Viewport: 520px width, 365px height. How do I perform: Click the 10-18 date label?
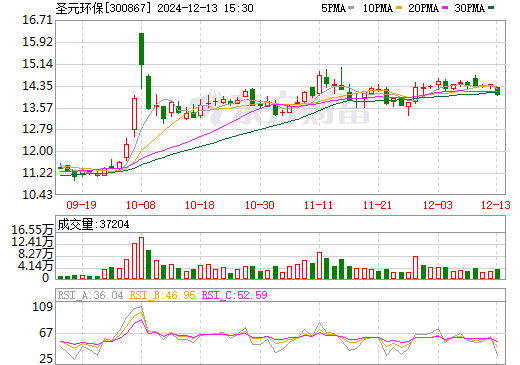pos(200,205)
